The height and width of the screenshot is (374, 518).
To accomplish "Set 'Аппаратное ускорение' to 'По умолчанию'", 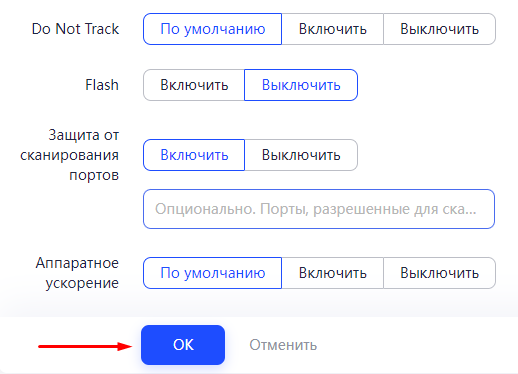I will click(213, 273).
